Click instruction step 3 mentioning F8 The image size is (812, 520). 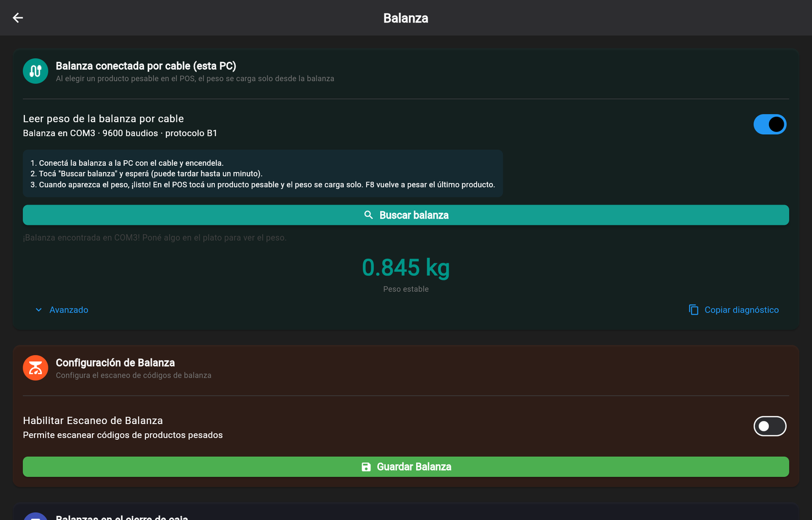point(263,184)
